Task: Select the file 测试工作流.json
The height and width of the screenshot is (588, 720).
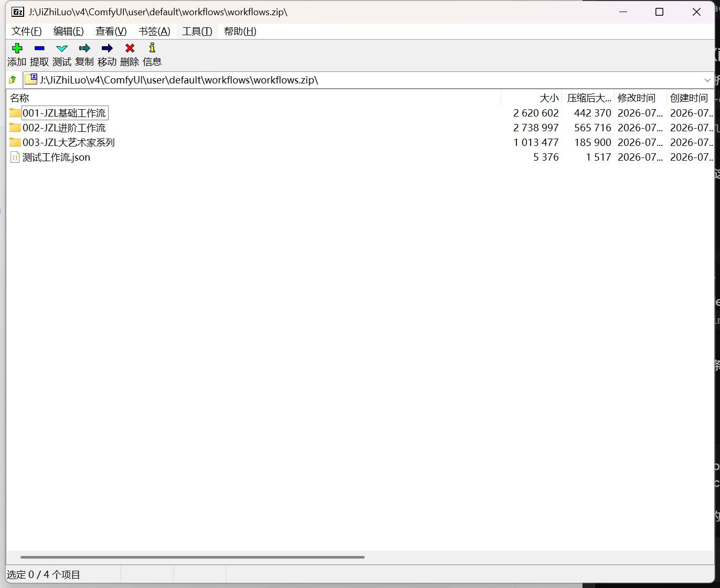Action: pyautogui.click(x=56, y=157)
